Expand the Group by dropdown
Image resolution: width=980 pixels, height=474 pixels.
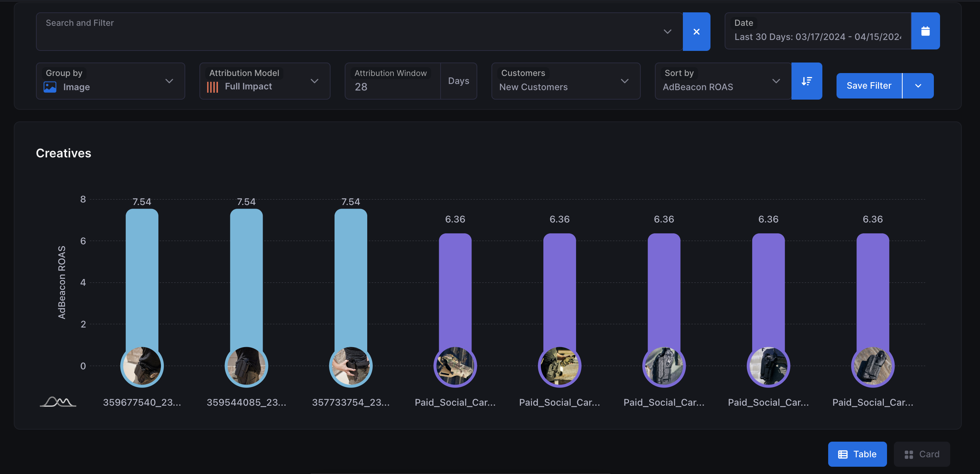point(169,81)
